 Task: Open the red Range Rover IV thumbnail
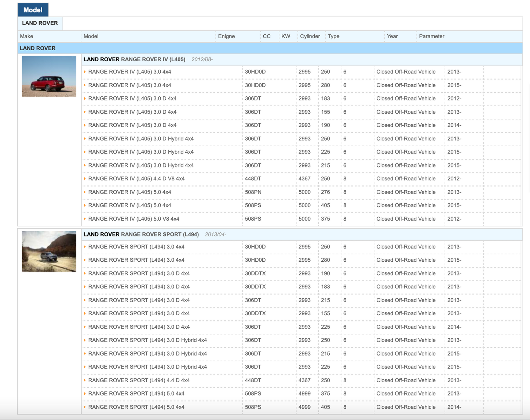[x=49, y=76]
